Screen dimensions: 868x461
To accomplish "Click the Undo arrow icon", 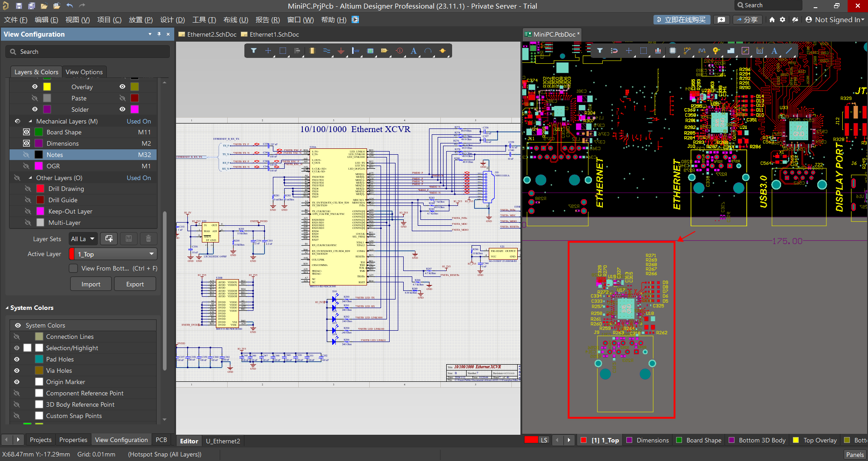I will 69,6.
